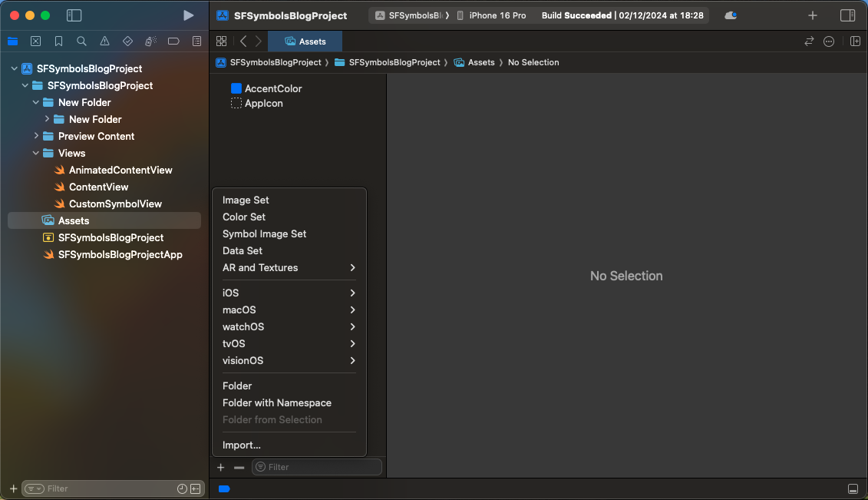Image resolution: width=868 pixels, height=500 pixels.
Task: Open macOS submenu
Action: pyautogui.click(x=289, y=310)
